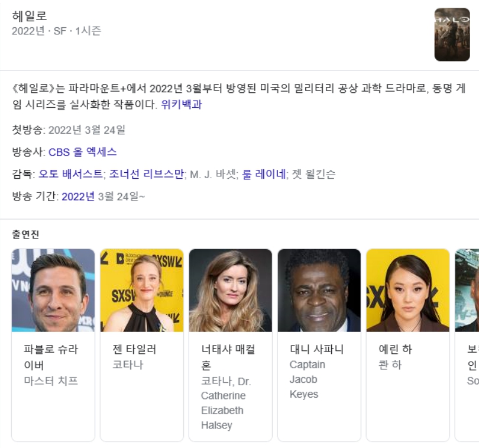The height and width of the screenshot is (448, 479).
Task: Open director 룰 레이네 link
Action: coord(264,174)
